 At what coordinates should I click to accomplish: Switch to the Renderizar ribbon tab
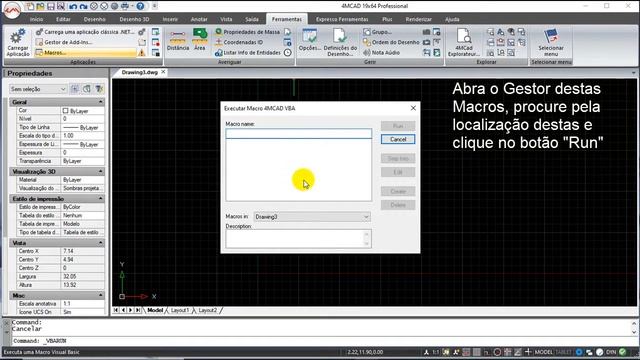point(418,19)
